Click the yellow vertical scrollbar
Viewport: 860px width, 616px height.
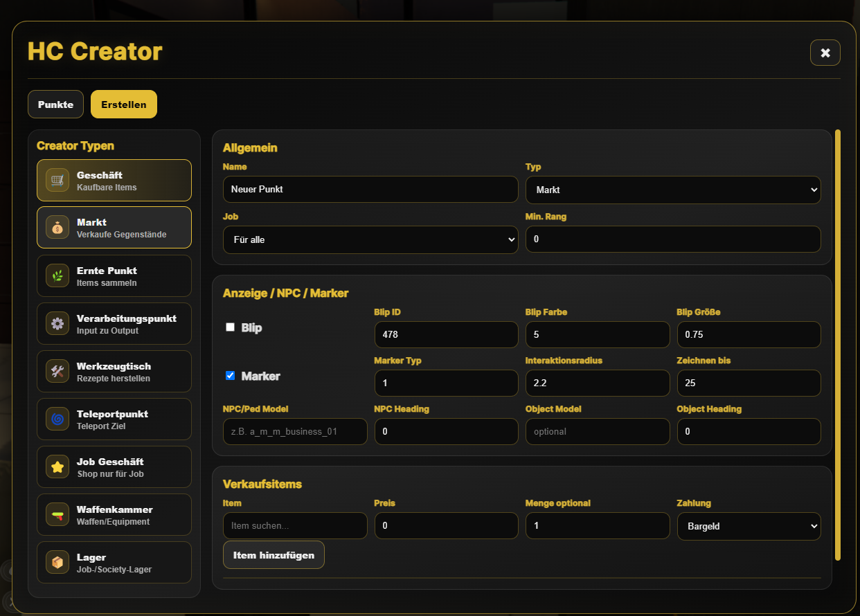[838, 345]
